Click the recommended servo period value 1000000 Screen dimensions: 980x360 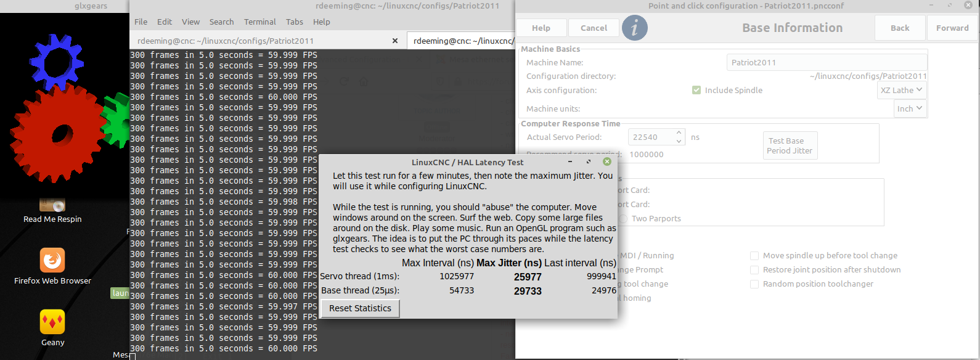[x=647, y=154]
